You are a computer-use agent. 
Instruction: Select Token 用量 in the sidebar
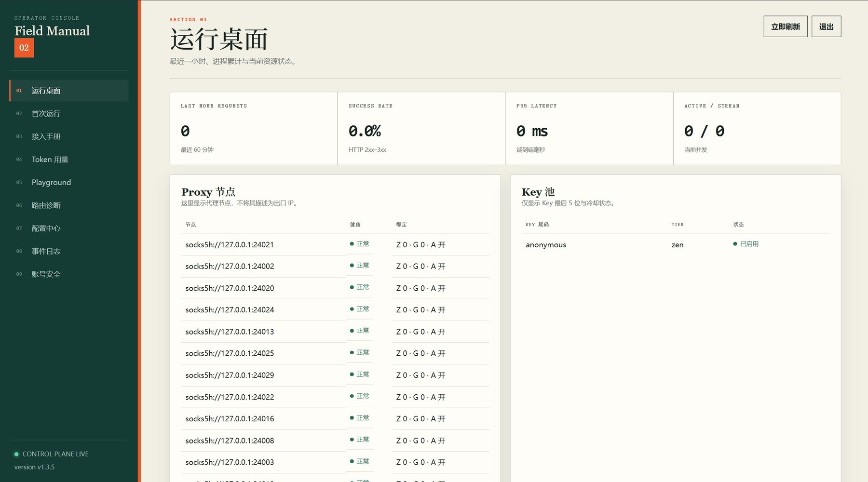point(69,160)
